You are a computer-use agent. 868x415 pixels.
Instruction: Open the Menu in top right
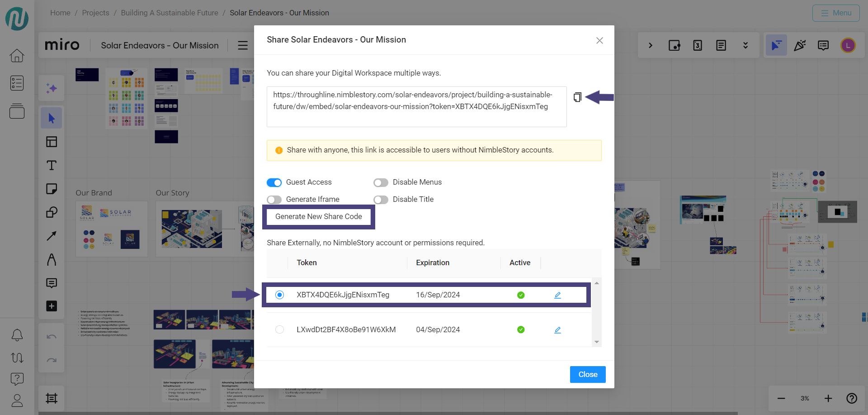coord(835,13)
